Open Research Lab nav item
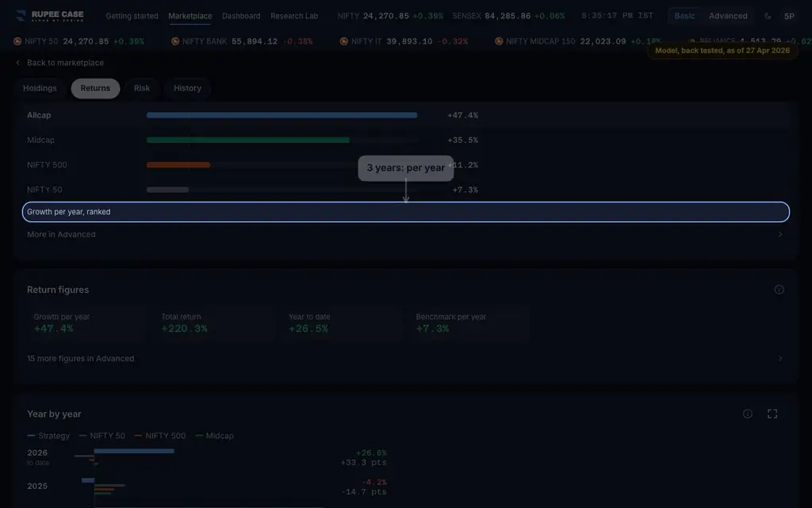The image size is (812, 508). click(294, 16)
